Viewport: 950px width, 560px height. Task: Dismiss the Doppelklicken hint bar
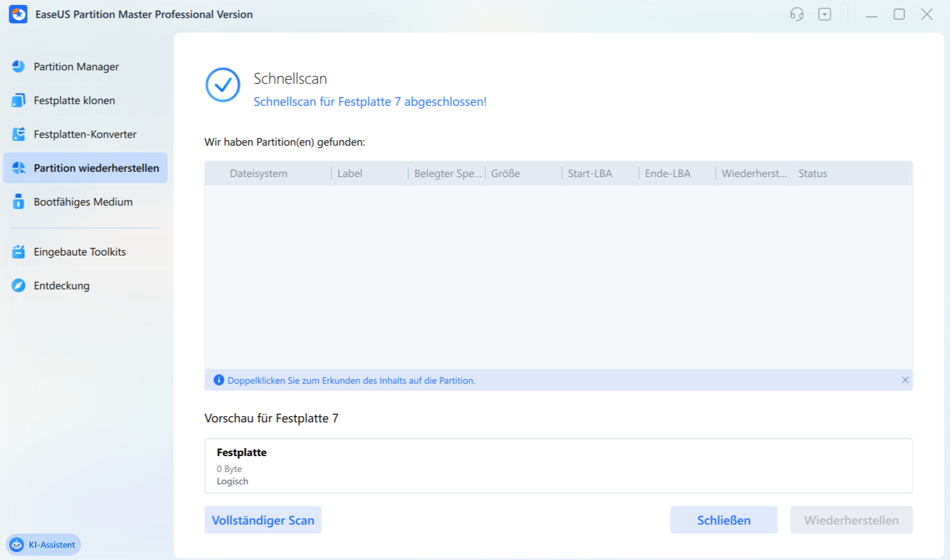tap(905, 380)
